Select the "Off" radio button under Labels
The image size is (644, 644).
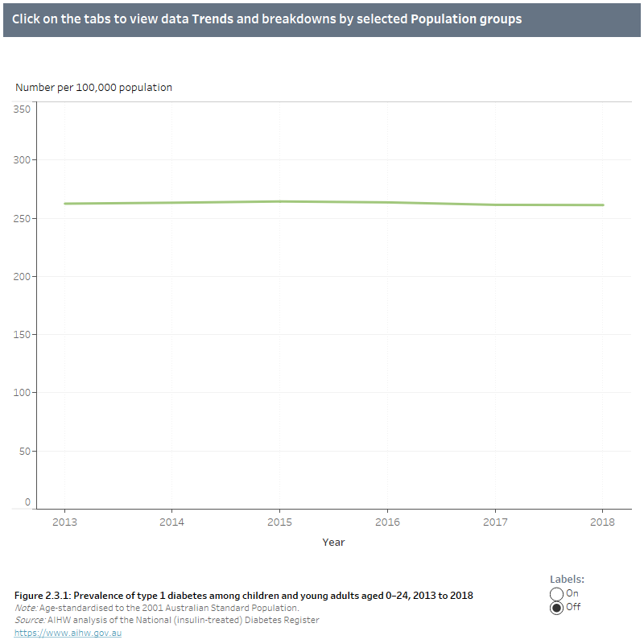click(557, 608)
